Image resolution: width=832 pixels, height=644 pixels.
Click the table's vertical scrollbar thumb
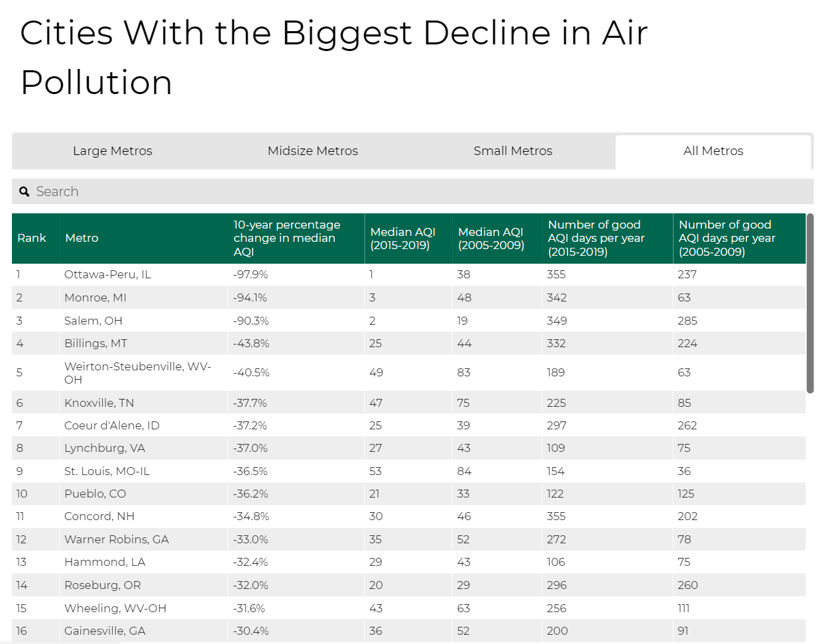click(809, 303)
